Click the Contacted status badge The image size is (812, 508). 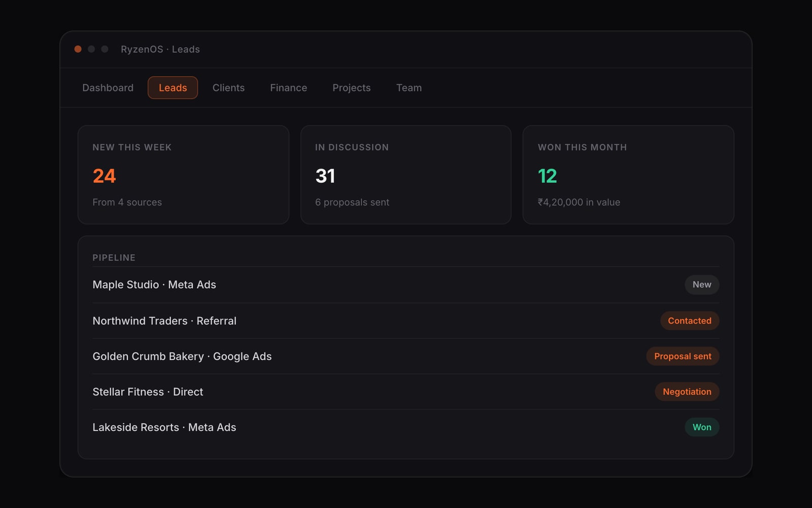coord(689,321)
